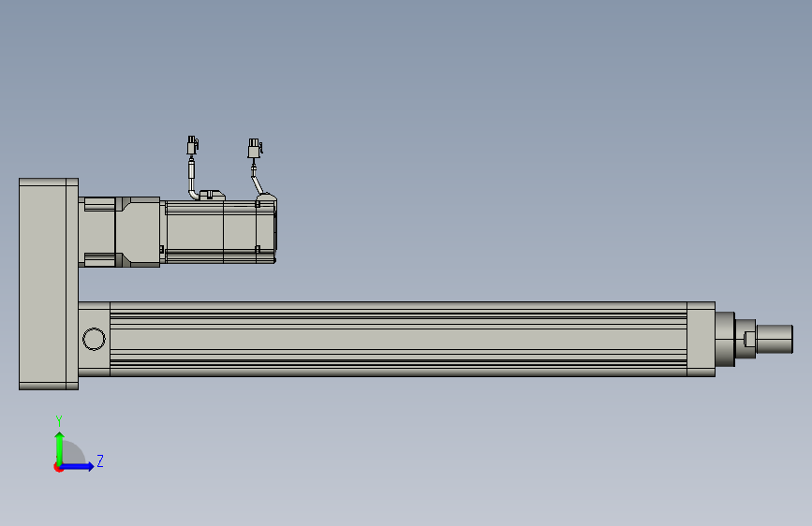Select the rod nut behind the rod tip
812x526 pixels.
pos(746,339)
